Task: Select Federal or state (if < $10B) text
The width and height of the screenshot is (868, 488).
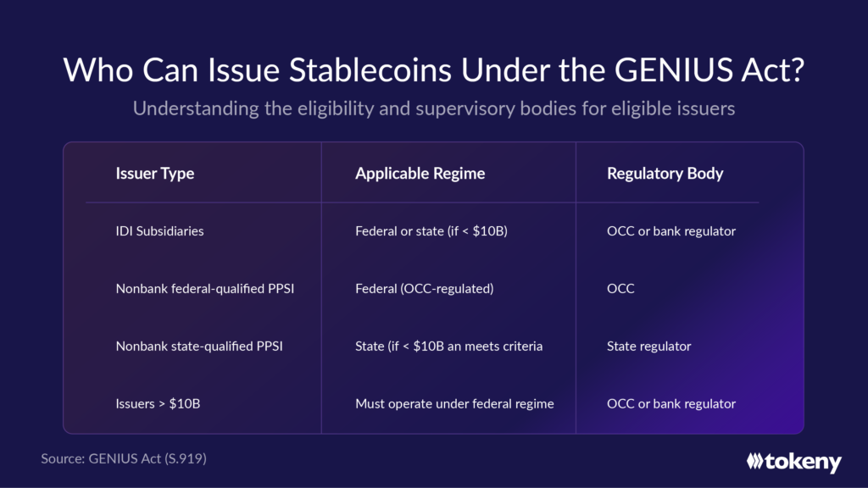Action: [431, 230]
